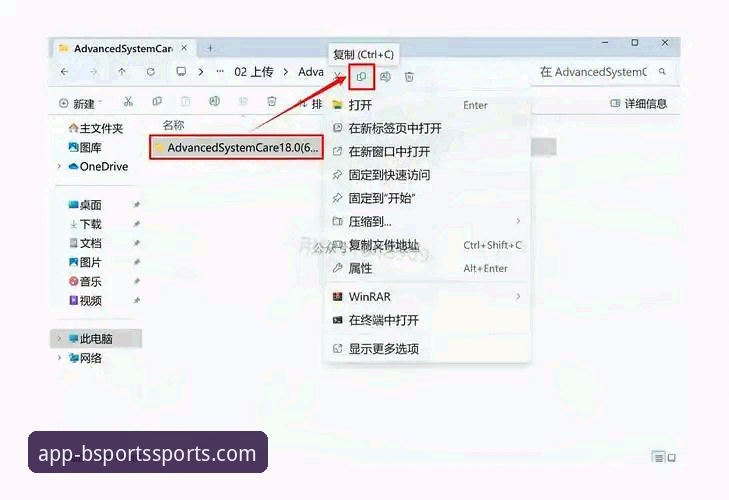Click the Copy icon in the context menu
Screen dimensions: 729x500
(x=361, y=77)
